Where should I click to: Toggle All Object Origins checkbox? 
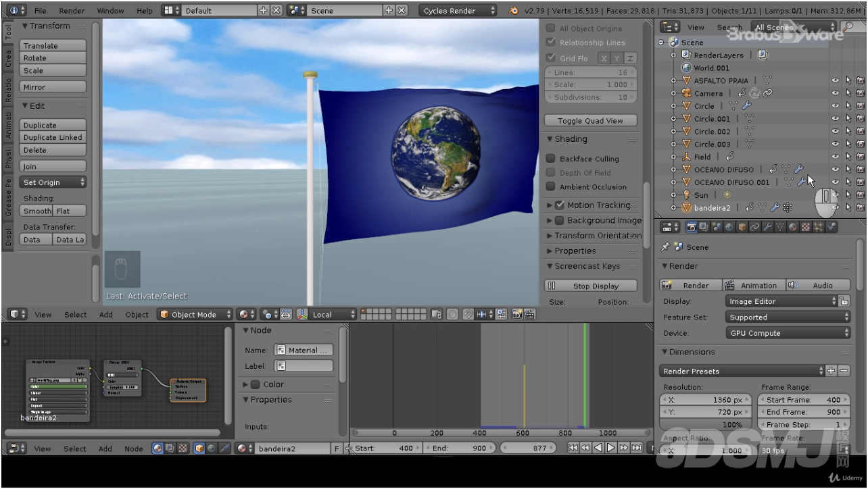click(x=550, y=28)
